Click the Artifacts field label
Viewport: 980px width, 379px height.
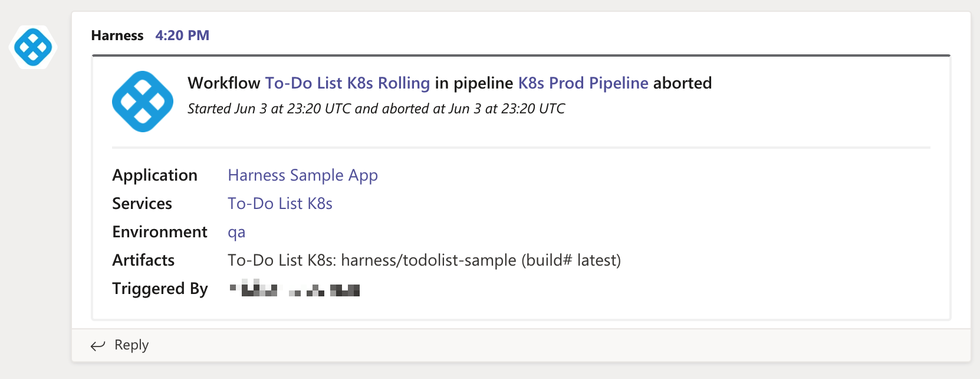[x=143, y=260]
